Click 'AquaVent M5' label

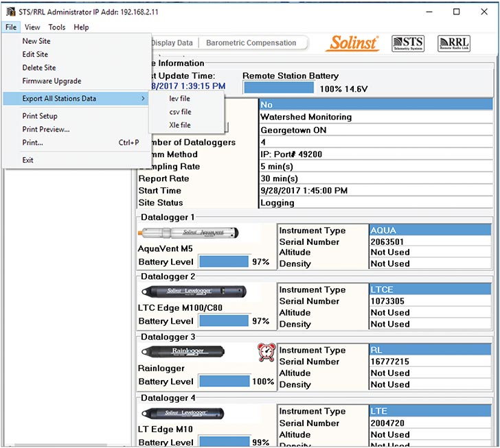pos(165,248)
